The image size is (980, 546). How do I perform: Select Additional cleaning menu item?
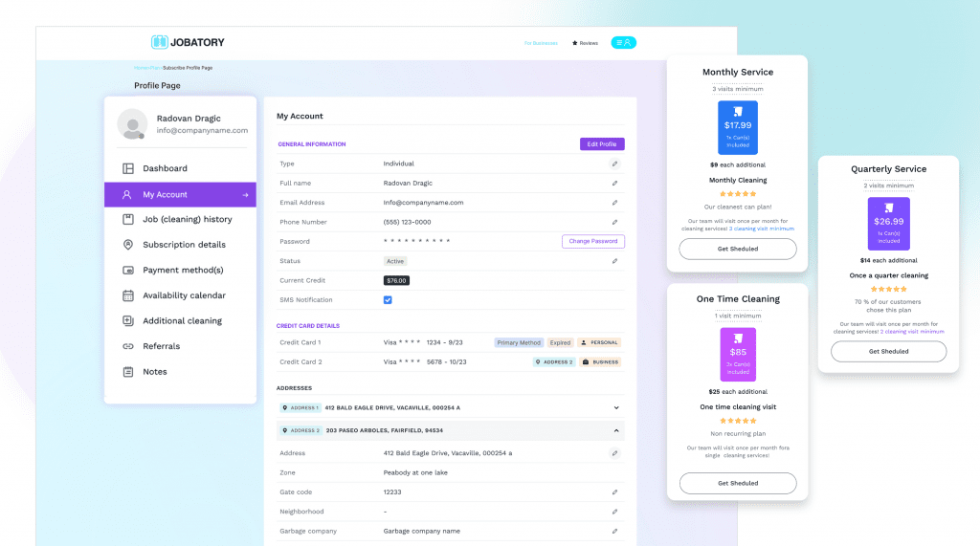point(182,321)
